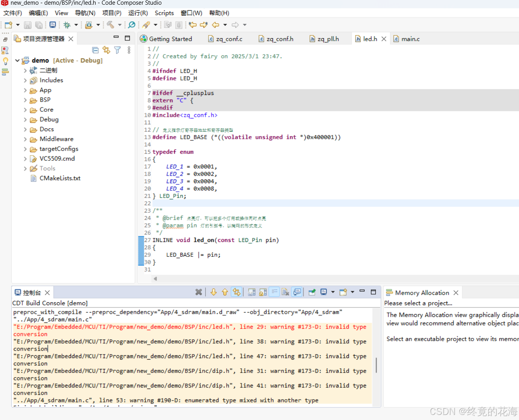
Task: Open the Display Selected Console dropdown
Action: pyautogui.click(x=333, y=292)
